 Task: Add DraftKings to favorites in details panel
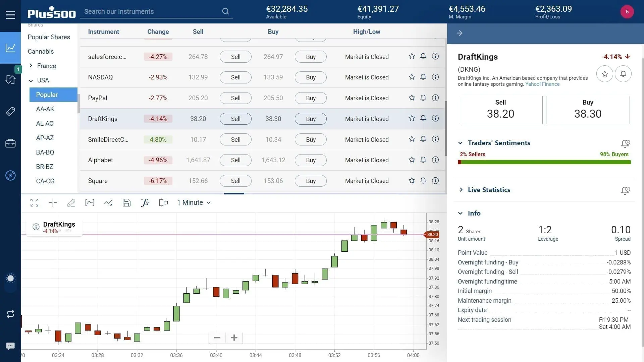[604, 74]
